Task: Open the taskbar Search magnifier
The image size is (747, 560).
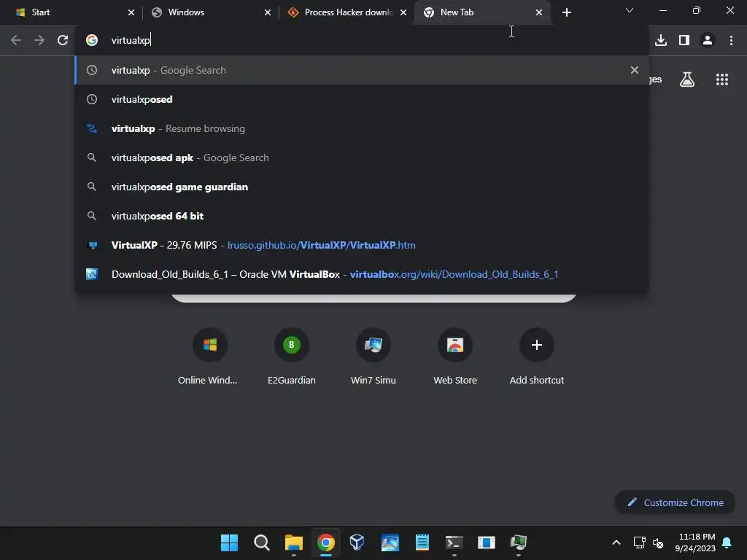Action: pos(262,542)
